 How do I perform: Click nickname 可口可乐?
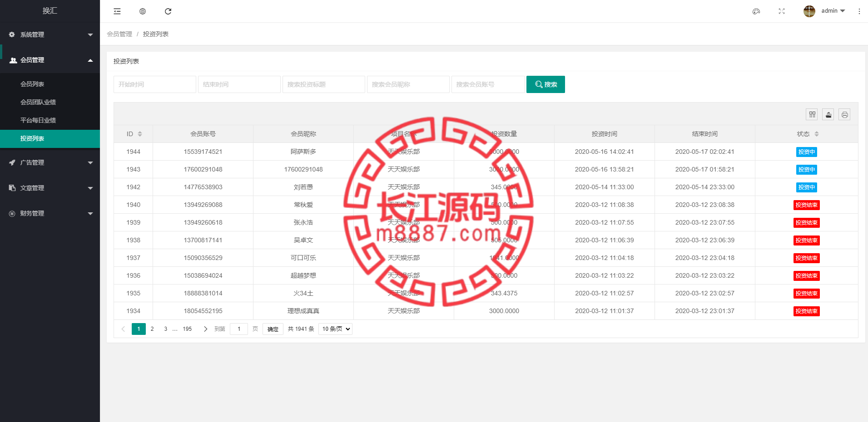303,258
